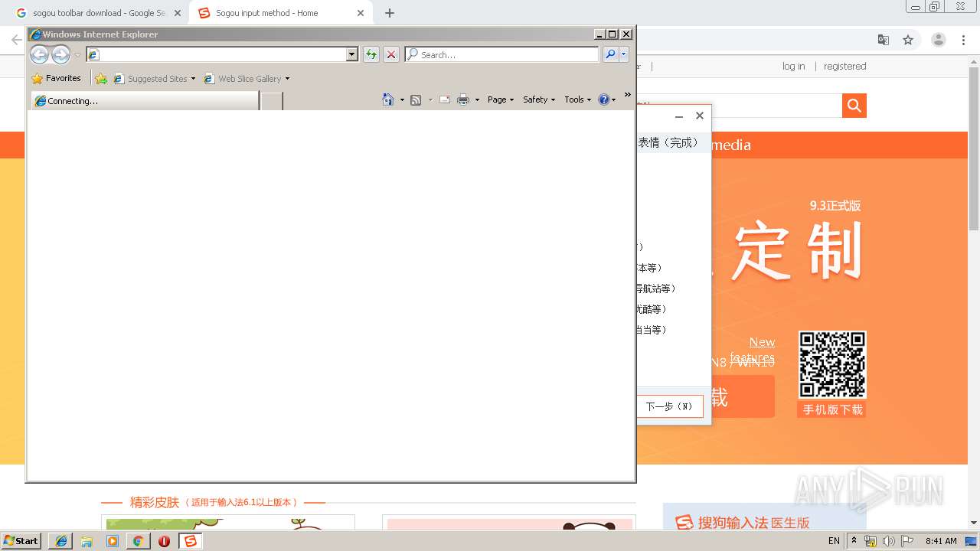980x551 pixels.
Task: Stop loading with the red X button
Action: (x=391, y=54)
